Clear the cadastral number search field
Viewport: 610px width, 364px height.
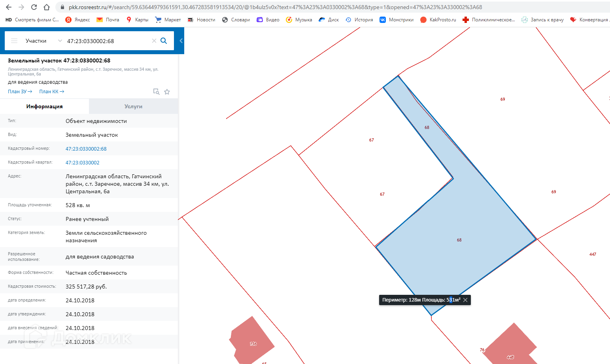pos(154,41)
